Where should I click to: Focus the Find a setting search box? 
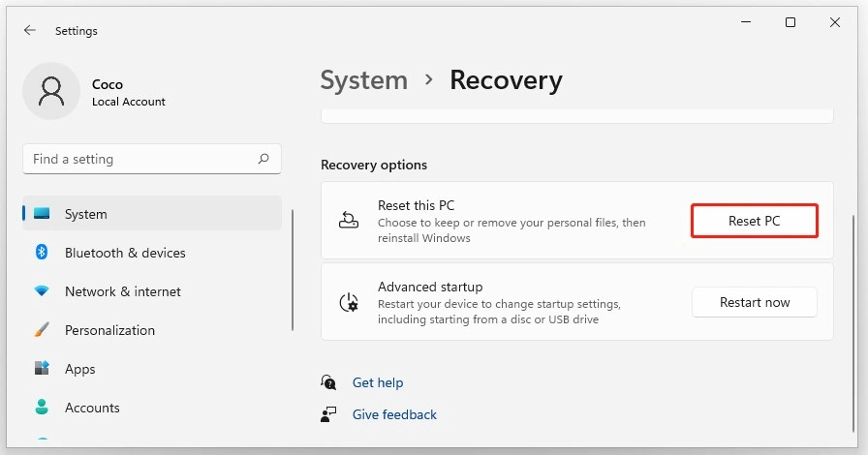[140, 159]
